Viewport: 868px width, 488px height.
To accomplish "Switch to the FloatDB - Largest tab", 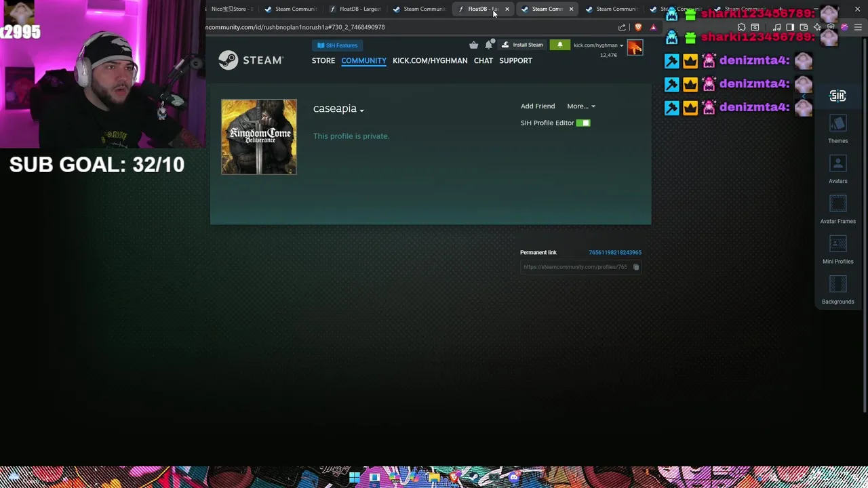I will coord(356,9).
